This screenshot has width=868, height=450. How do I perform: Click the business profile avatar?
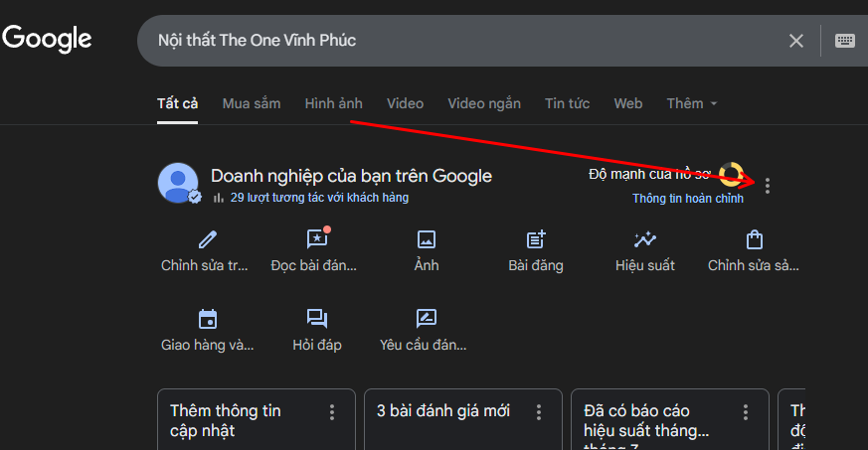pos(178,183)
